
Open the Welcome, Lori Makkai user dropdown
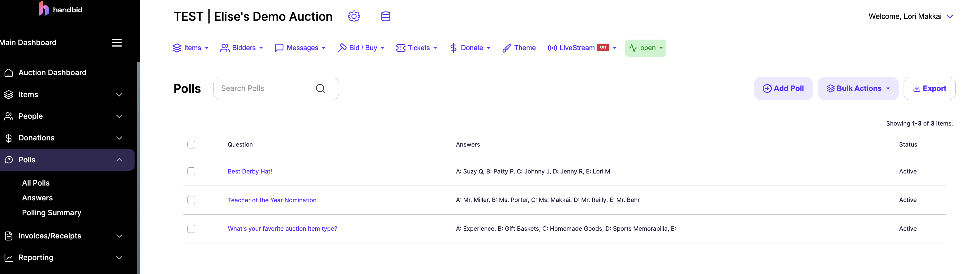911,16
